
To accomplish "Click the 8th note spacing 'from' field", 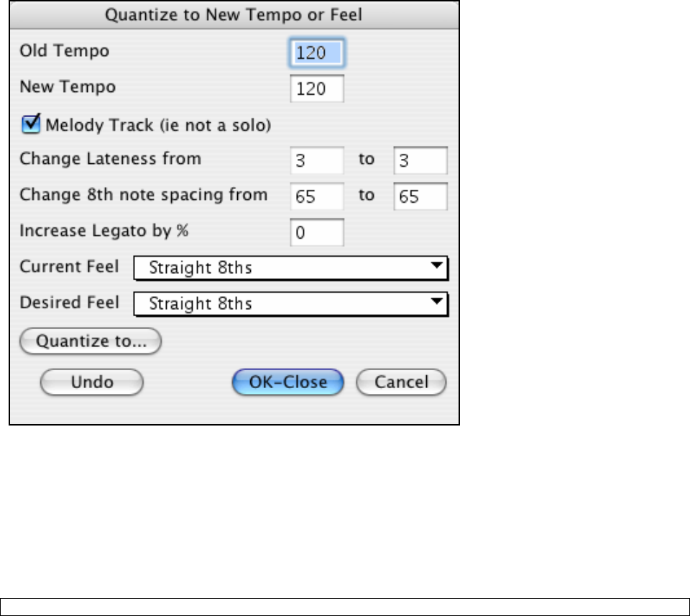I will [x=317, y=196].
